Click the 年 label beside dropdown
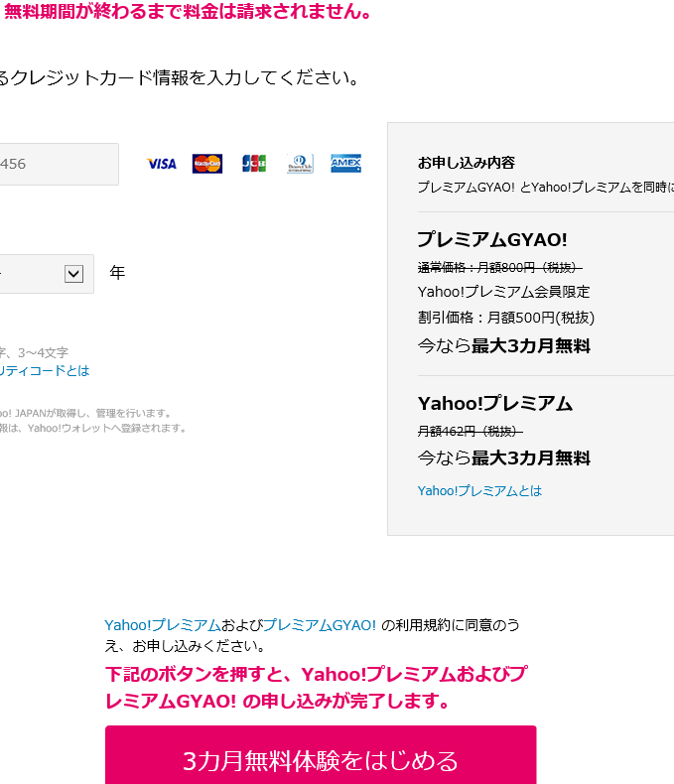674x784 pixels. pos(117,273)
